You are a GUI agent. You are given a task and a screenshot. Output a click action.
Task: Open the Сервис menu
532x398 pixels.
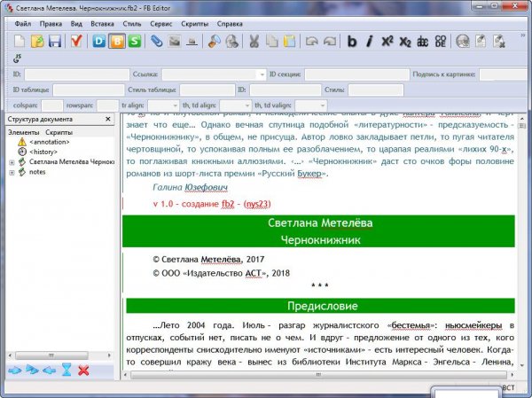pos(161,24)
